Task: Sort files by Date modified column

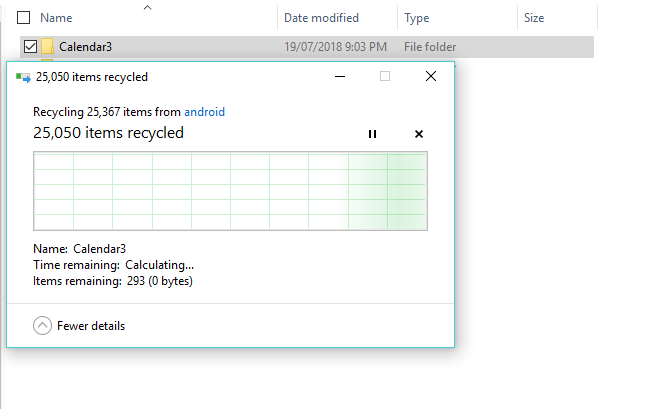Action: (x=321, y=18)
